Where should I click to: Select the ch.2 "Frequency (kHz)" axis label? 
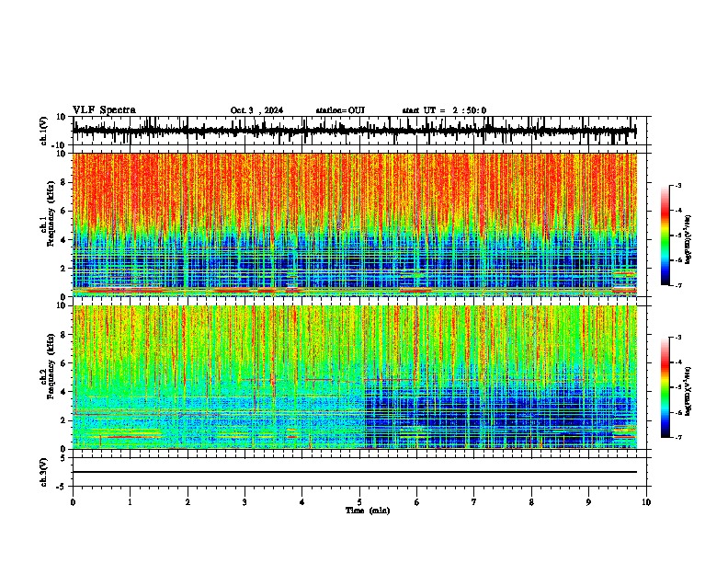51,366
